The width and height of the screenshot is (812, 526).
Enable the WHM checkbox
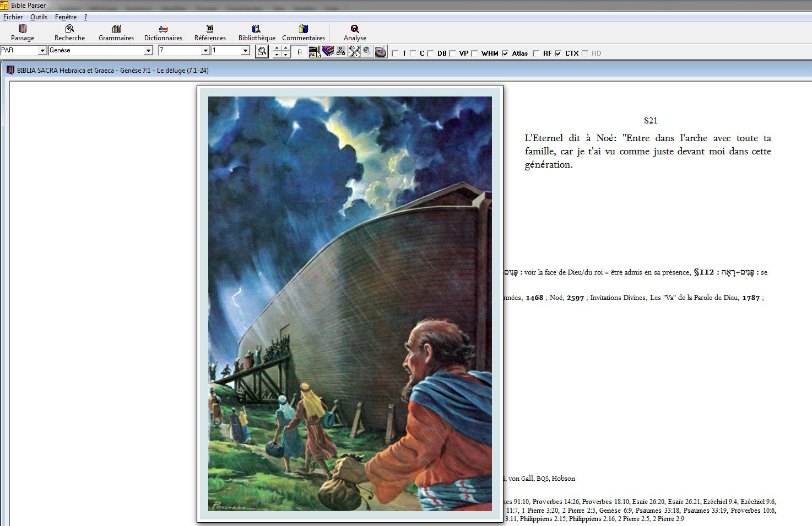click(x=474, y=53)
